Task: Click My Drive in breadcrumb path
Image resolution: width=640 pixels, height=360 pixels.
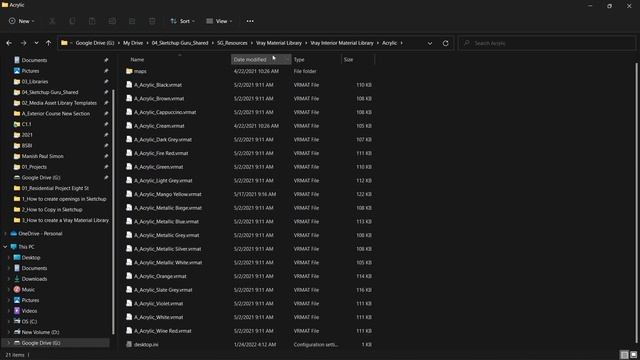Action: 133,43
